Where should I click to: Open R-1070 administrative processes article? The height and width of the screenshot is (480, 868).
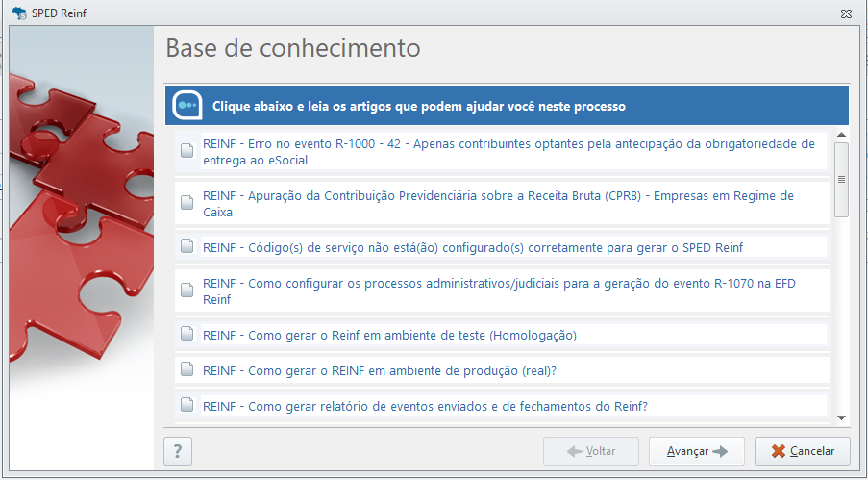499,291
